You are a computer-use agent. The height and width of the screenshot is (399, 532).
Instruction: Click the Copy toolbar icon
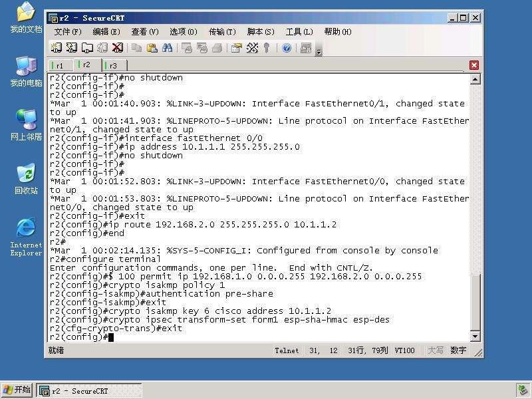tap(137, 48)
